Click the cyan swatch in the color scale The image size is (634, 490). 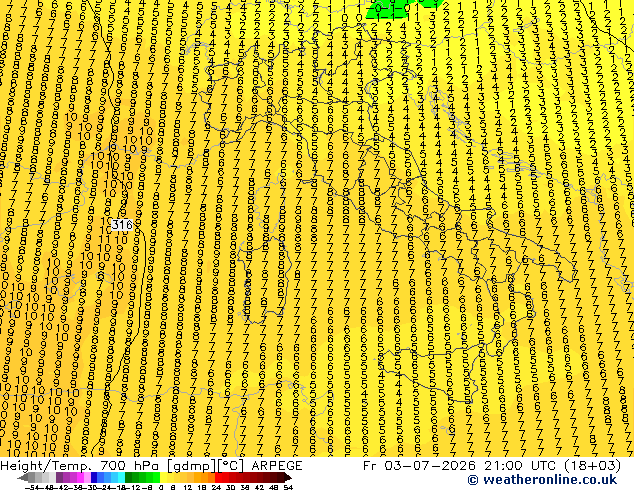122,478
